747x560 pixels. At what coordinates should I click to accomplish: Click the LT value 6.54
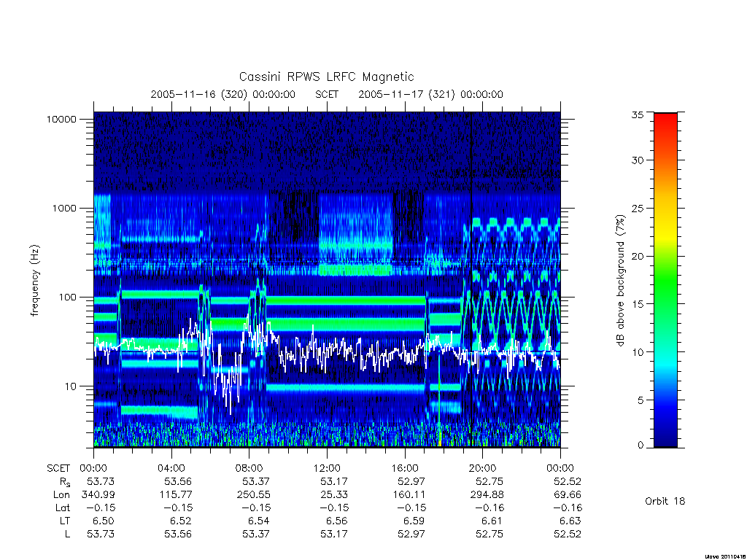[x=259, y=521]
